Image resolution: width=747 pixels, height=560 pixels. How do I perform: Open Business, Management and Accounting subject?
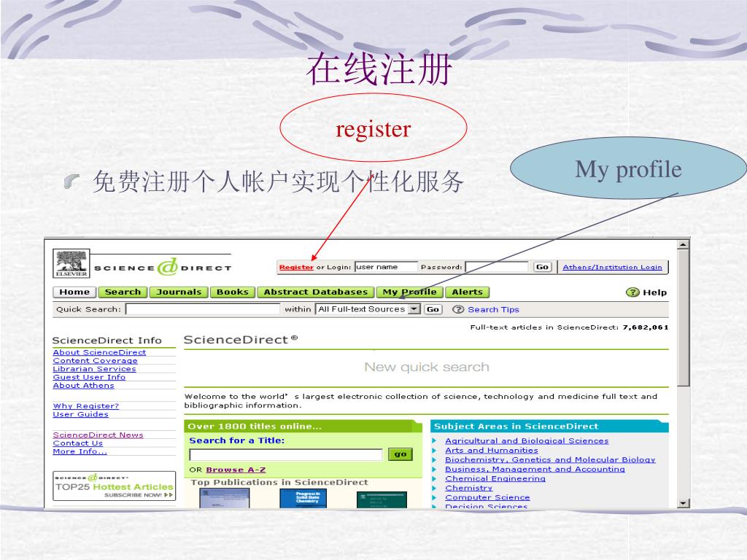535,469
